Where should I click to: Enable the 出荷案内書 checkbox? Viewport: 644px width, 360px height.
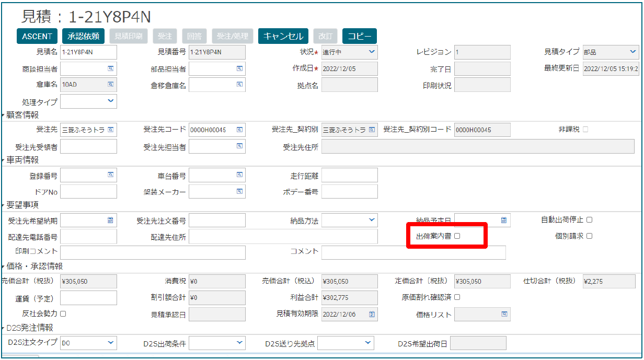pos(457,236)
